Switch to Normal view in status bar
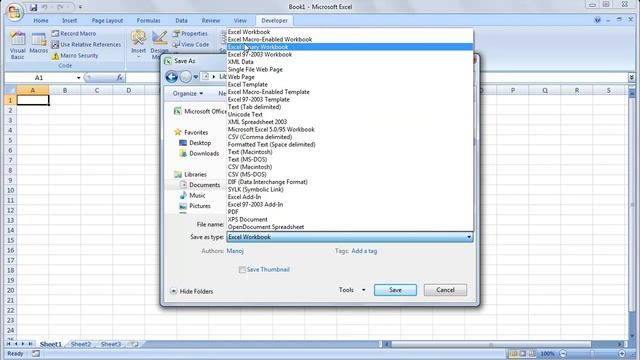 point(513,353)
